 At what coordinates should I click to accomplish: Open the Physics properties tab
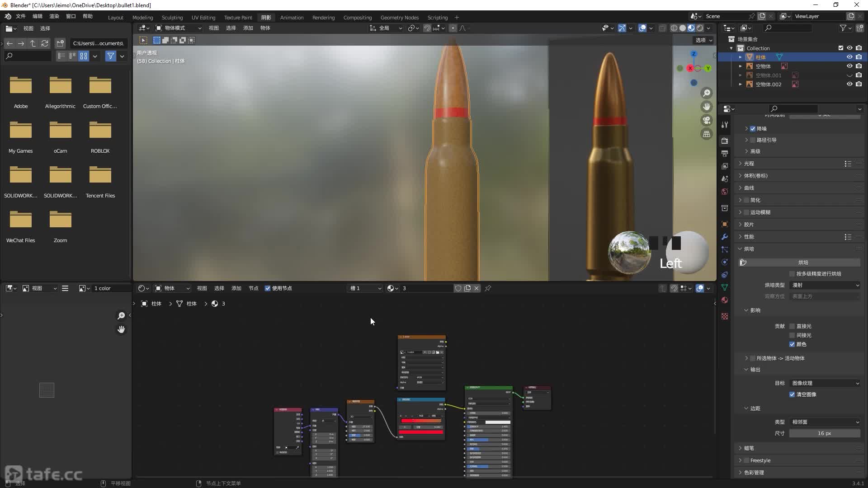pos(725,262)
